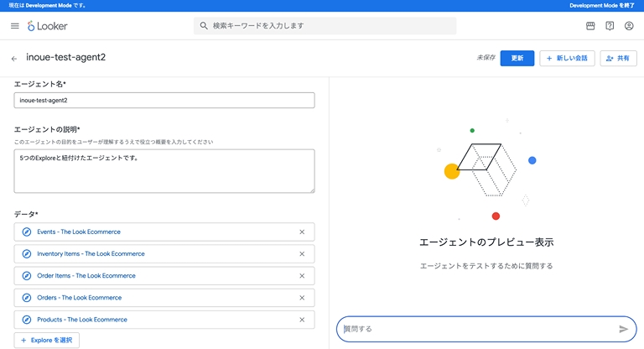Open the user account icon
This screenshot has height=349, width=644.
629,26
